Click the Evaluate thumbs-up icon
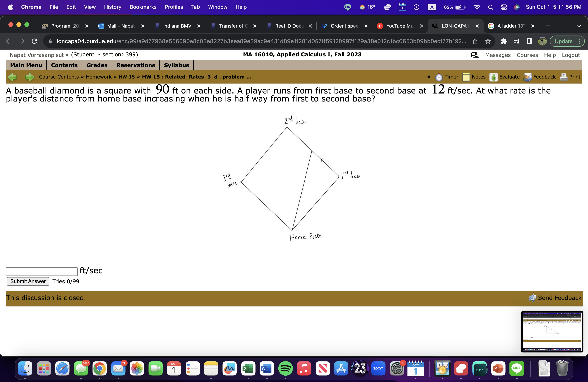Screen dimensions: 588x382 click(493, 77)
